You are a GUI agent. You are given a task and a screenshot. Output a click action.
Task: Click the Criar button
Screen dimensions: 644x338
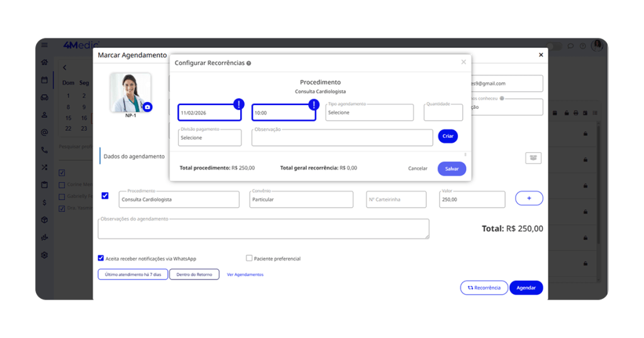pos(448,136)
